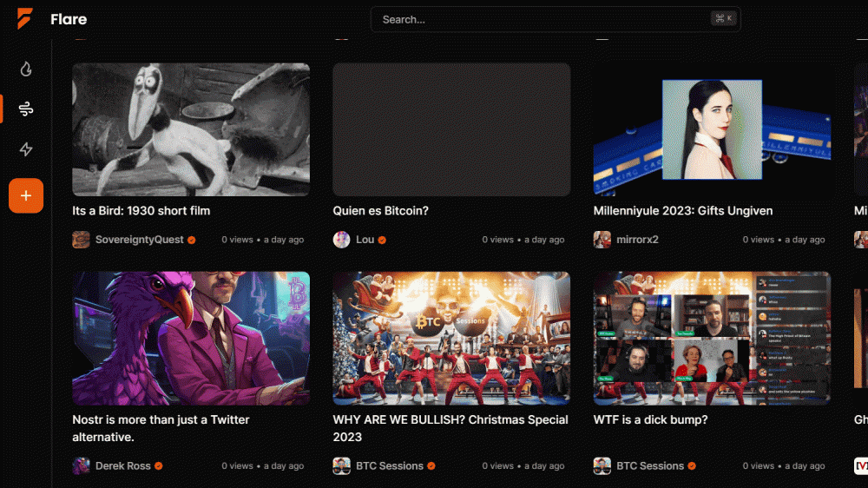Viewport: 868px width, 488px height.
Task: Click SovereigntyQuest's profile avatar
Action: [81, 240]
